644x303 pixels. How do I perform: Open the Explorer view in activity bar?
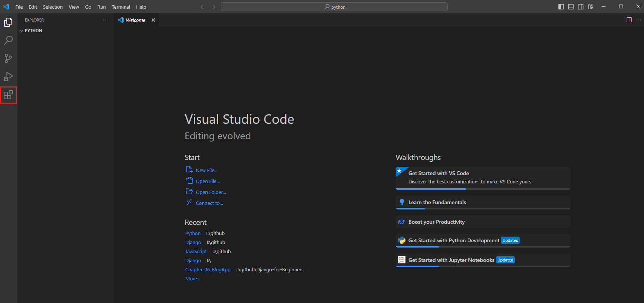click(x=8, y=23)
